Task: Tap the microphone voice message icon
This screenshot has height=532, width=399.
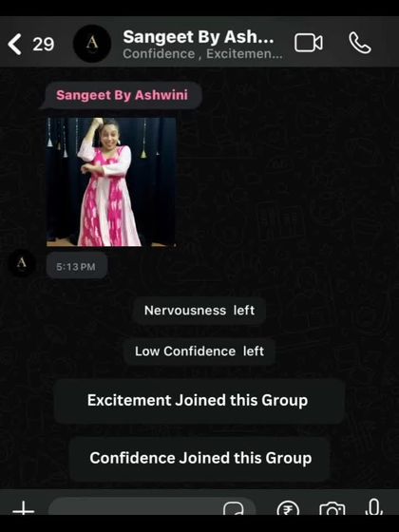Action: coord(374,507)
